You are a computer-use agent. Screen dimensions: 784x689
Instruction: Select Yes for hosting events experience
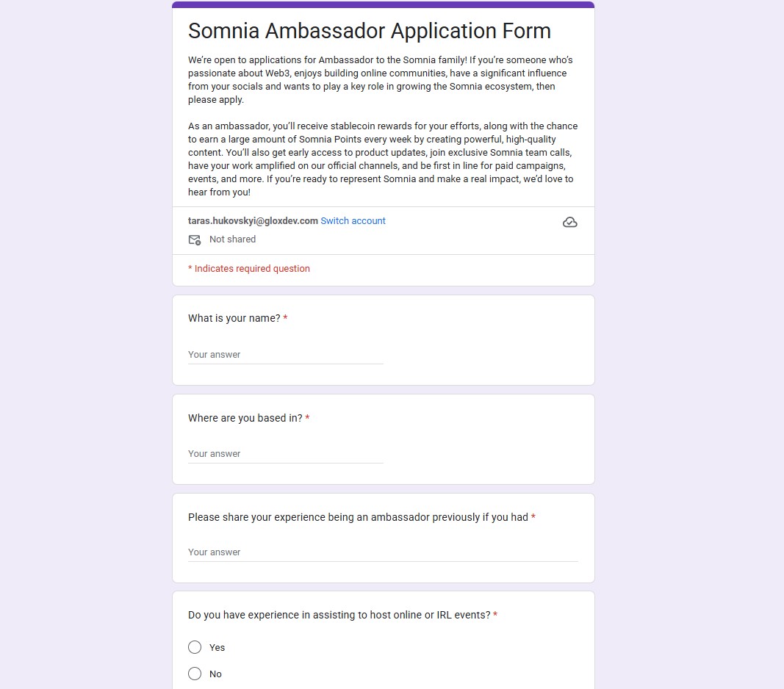point(195,647)
